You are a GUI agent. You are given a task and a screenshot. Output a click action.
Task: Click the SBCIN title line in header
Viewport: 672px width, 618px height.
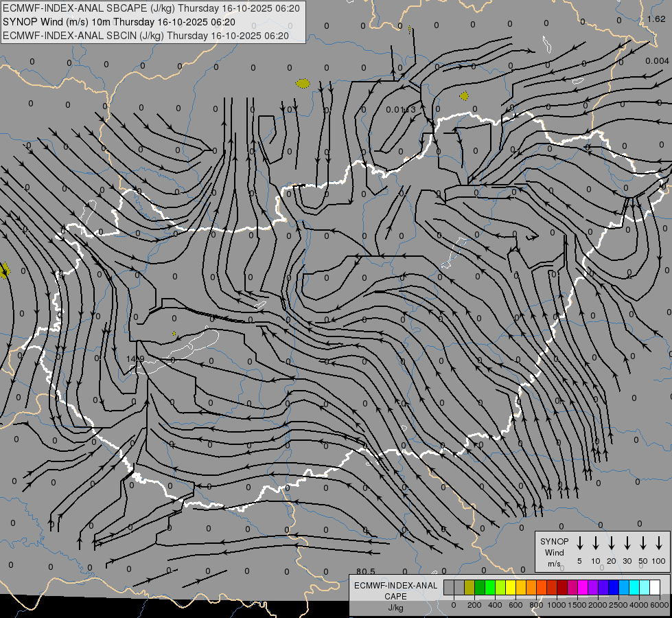pos(146,36)
